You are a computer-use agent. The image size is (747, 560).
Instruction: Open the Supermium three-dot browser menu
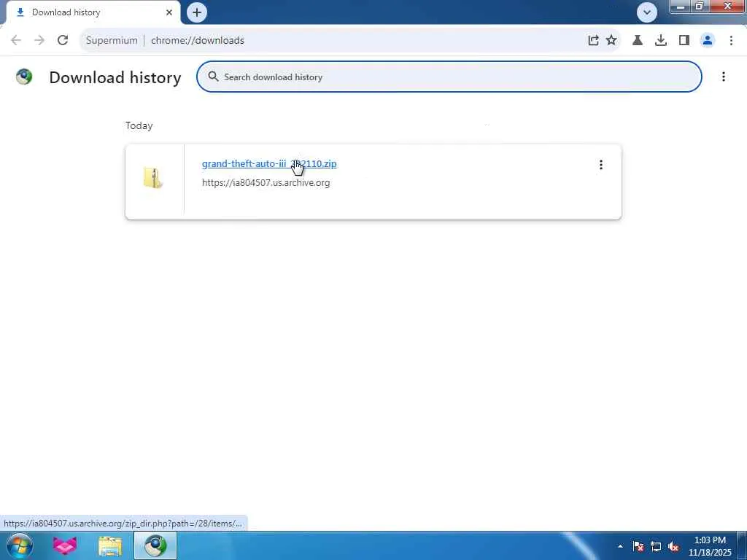pos(731,41)
